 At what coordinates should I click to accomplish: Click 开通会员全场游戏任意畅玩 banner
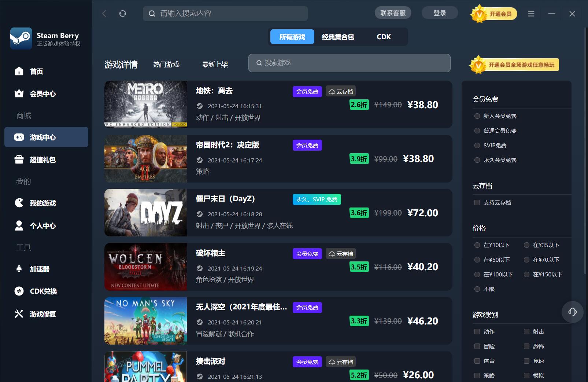[514, 65]
